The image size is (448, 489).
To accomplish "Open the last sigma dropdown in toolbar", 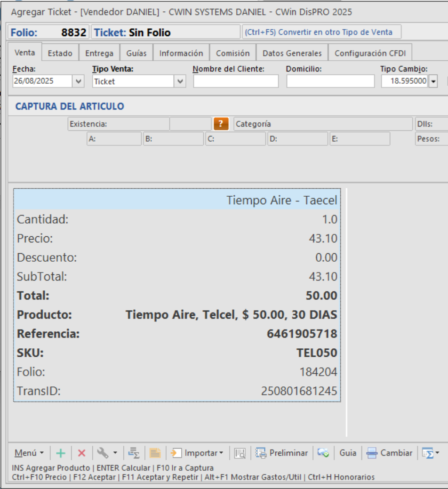I will 430,453.
